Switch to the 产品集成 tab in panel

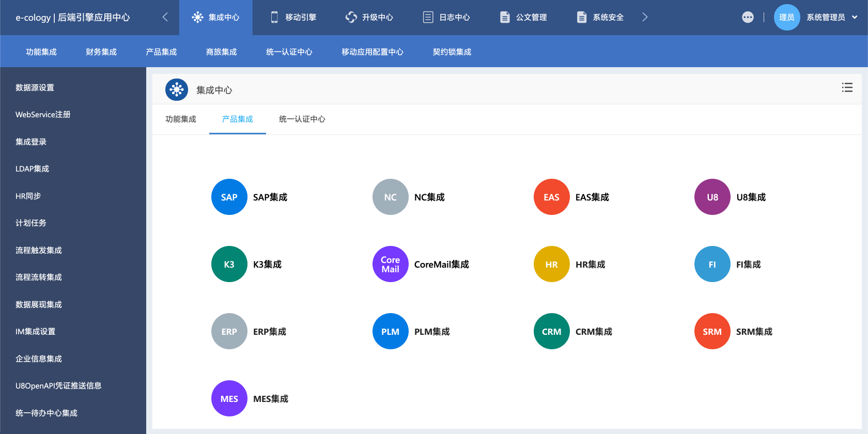[238, 119]
